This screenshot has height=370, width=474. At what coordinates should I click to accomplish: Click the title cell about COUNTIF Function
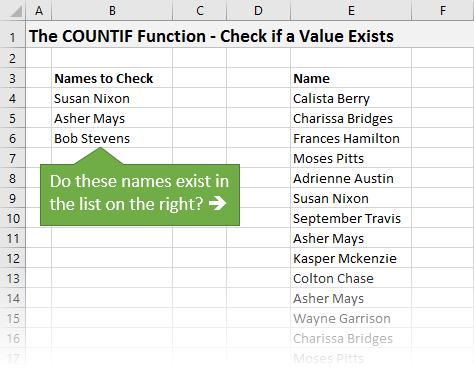coord(212,36)
